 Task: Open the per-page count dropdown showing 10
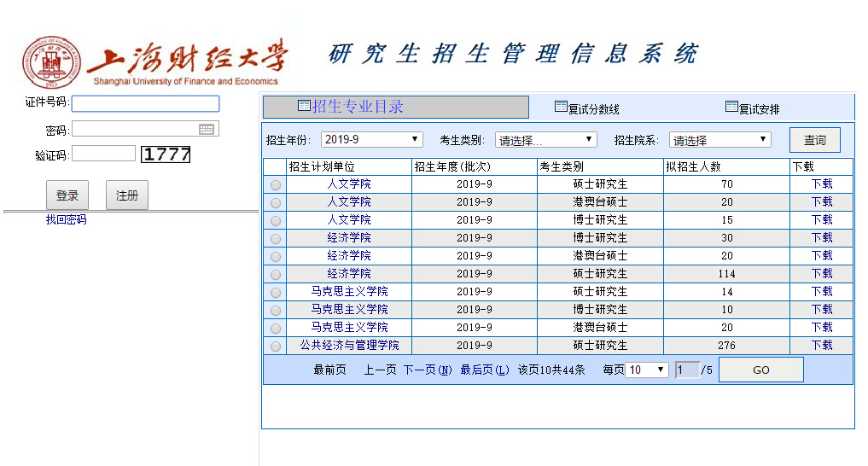647,370
